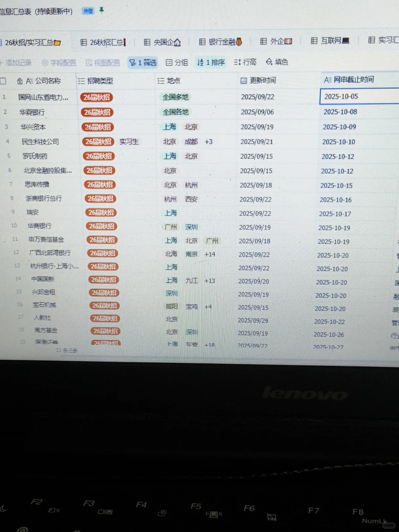Screen dimensions: 399x532
Task: Click the grid icon of 互联网 tab
Action: [314, 41]
